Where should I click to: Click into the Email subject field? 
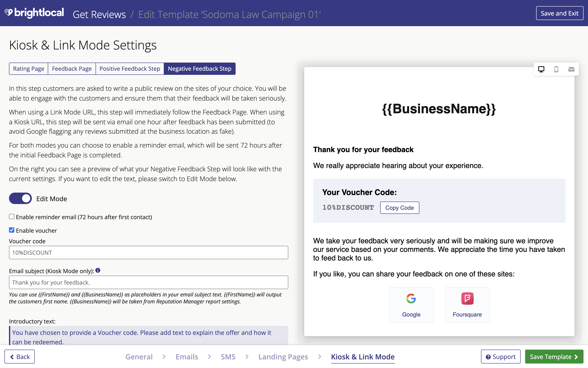(x=148, y=282)
